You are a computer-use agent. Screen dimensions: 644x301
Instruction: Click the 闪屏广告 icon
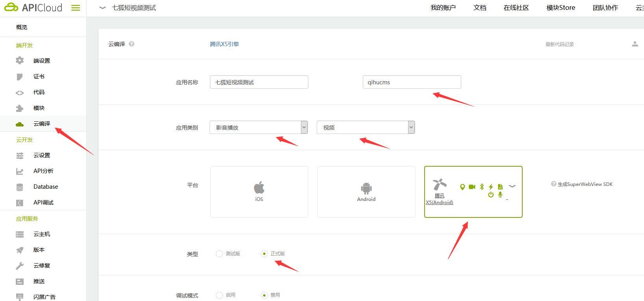click(x=20, y=297)
